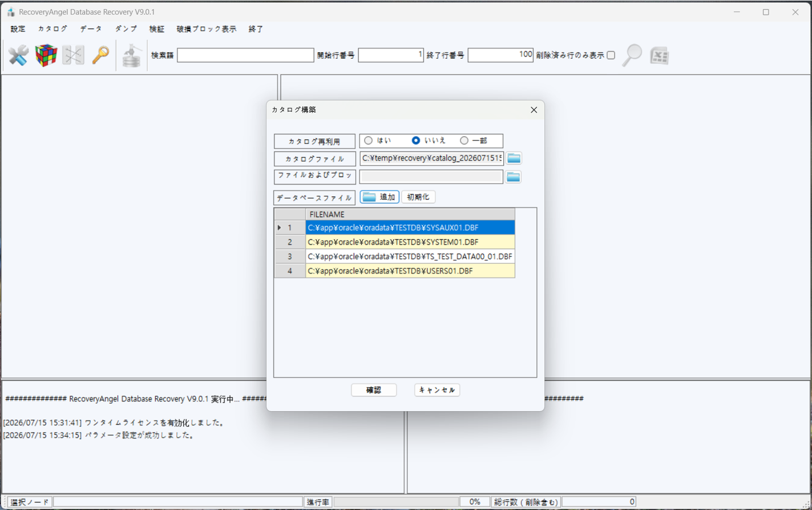812x510 pixels.
Task: Open the 終了 menu
Action: point(256,29)
